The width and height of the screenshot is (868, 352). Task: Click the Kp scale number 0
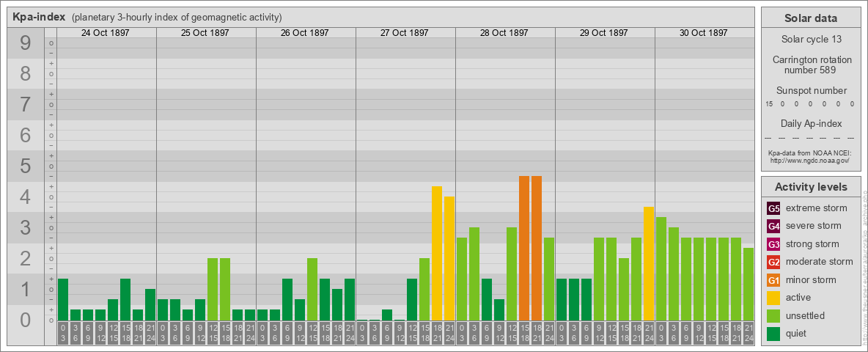26,320
